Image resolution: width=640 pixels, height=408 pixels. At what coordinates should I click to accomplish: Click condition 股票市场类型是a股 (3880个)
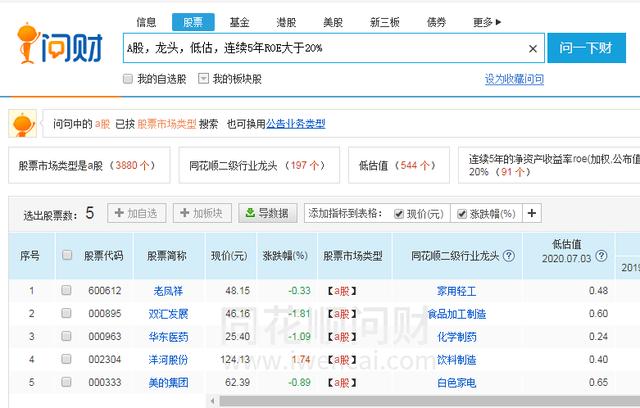pos(89,165)
